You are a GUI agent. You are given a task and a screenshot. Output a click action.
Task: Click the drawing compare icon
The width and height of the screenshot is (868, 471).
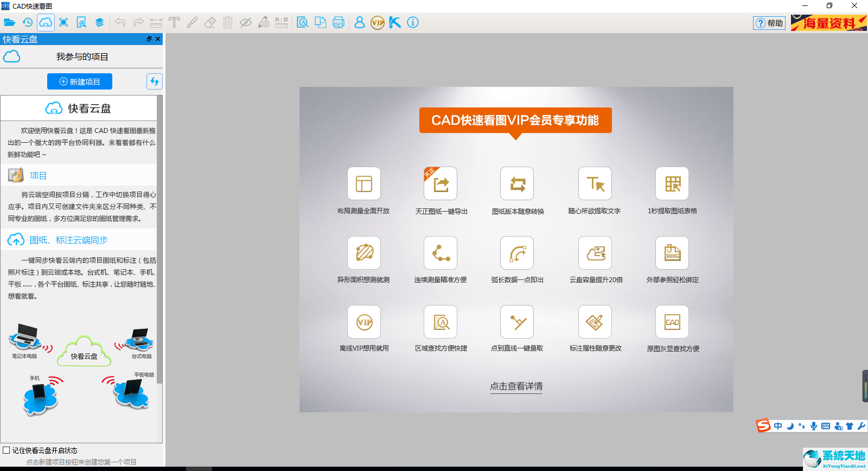pyautogui.click(x=321, y=23)
